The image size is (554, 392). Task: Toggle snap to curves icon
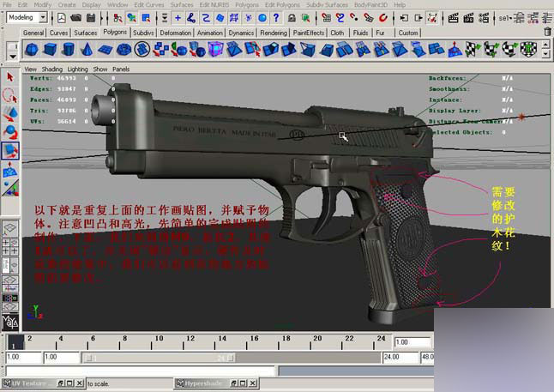point(340,18)
